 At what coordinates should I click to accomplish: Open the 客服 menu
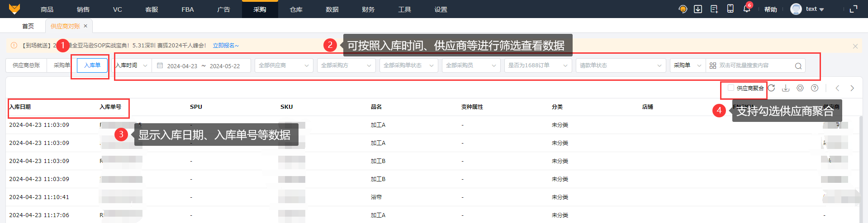(x=152, y=9)
